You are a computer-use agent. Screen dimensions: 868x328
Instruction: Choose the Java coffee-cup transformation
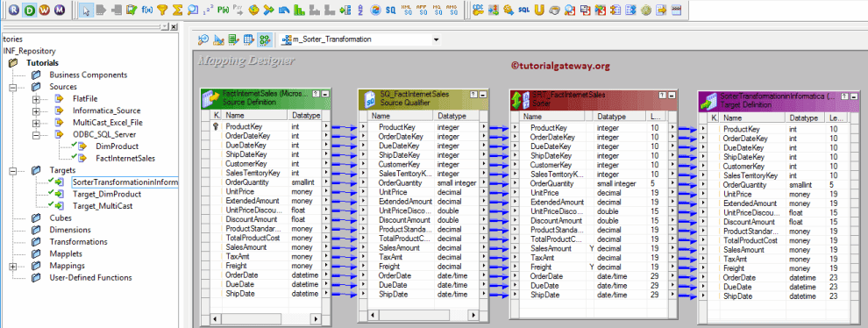(554, 11)
